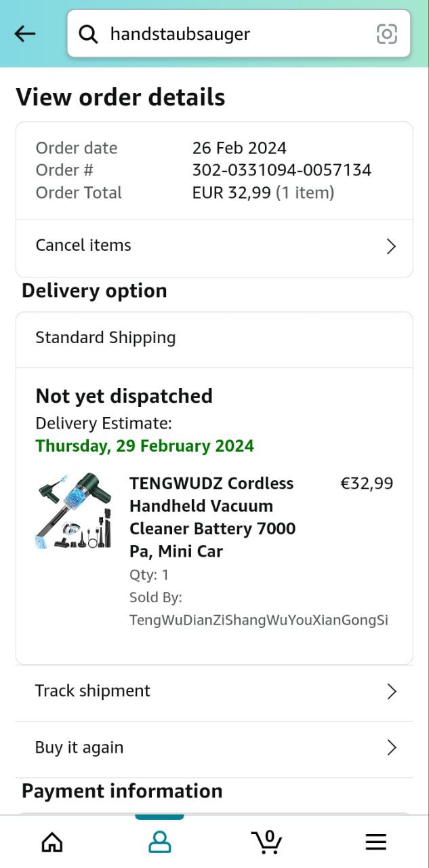Tap the Standard Shipping delivery option
Screen dimensions: 429x868
pos(106,338)
